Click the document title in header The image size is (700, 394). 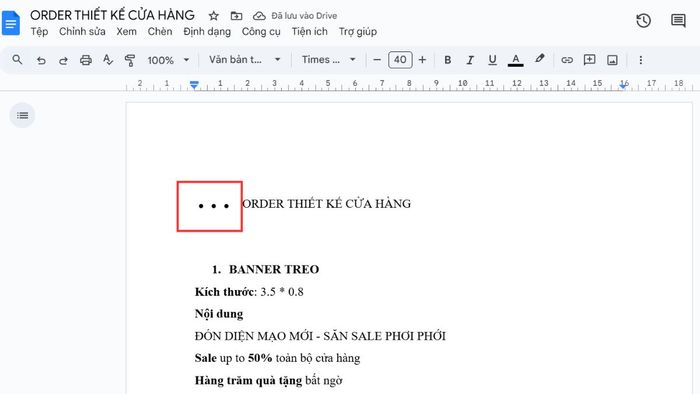click(x=112, y=15)
